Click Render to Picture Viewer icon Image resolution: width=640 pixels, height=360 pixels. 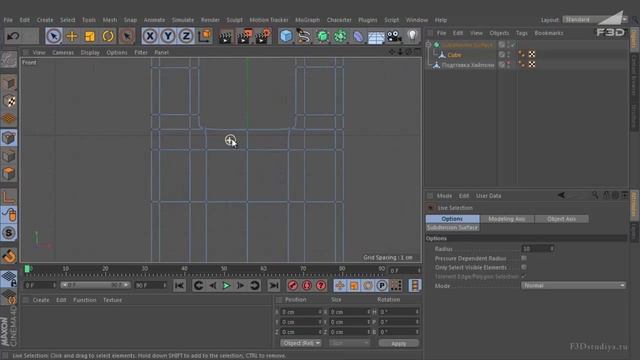point(244,36)
